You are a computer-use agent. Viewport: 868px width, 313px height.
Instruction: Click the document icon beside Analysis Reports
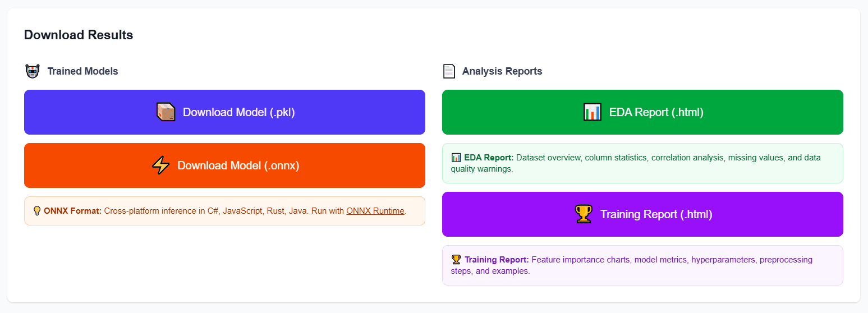[x=449, y=71]
